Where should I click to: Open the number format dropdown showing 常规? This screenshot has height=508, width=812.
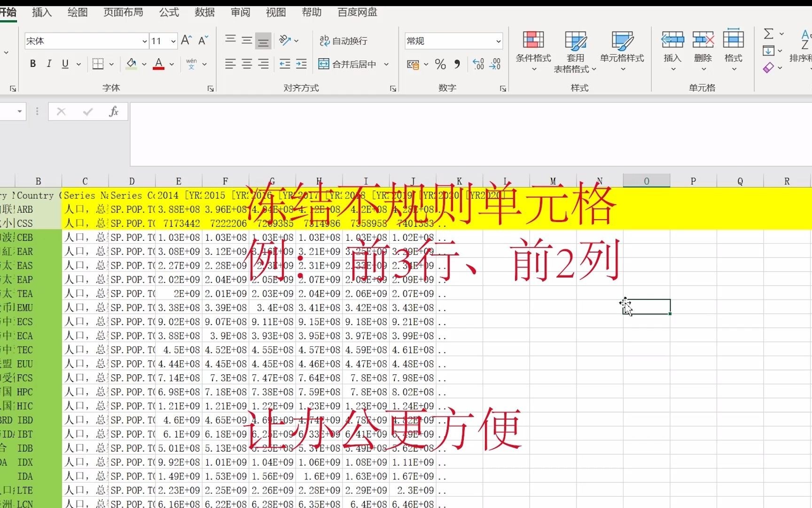point(499,41)
